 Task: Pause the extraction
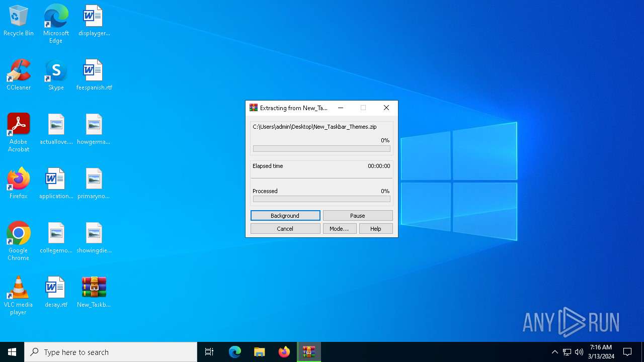pos(358,216)
